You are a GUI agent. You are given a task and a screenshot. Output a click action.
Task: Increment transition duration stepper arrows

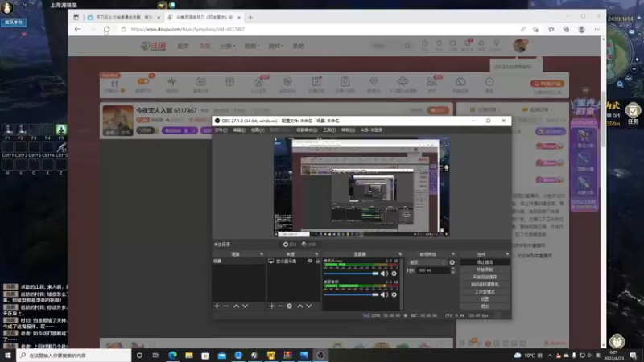click(x=452, y=270)
